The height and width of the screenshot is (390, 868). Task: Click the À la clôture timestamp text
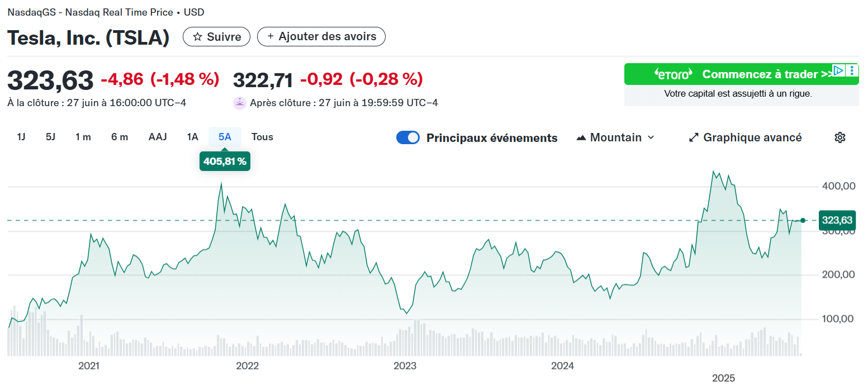click(x=97, y=103)
